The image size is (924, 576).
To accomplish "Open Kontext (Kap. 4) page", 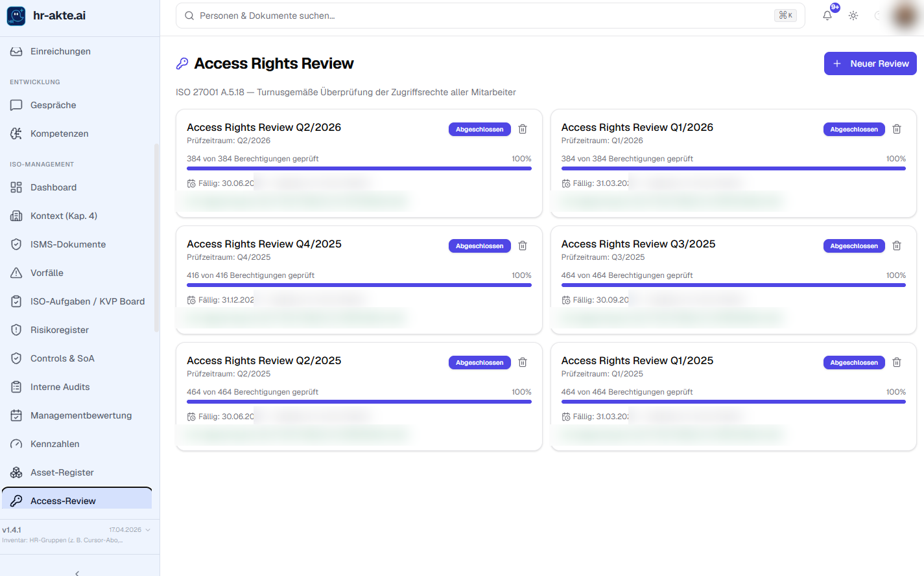I will coord(78,216).
